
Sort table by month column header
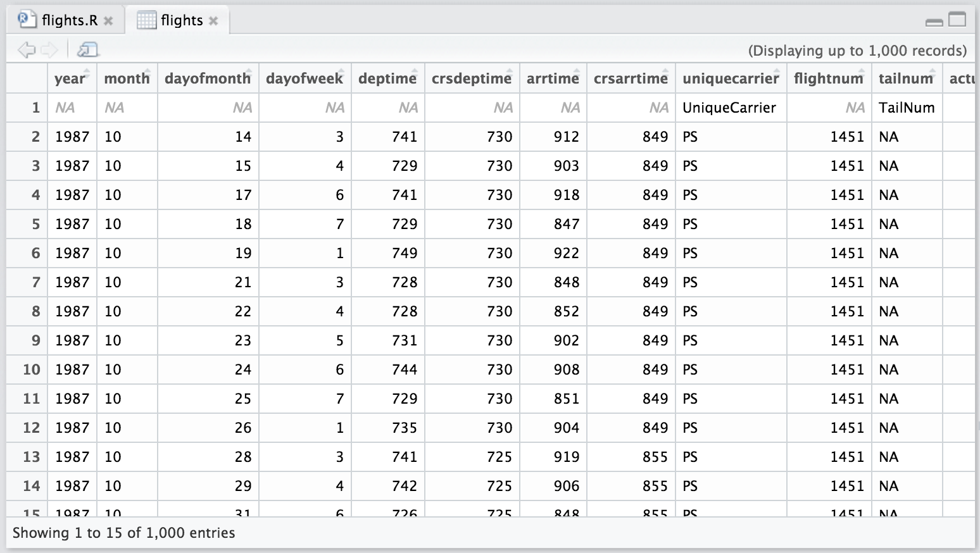point(127,78)
